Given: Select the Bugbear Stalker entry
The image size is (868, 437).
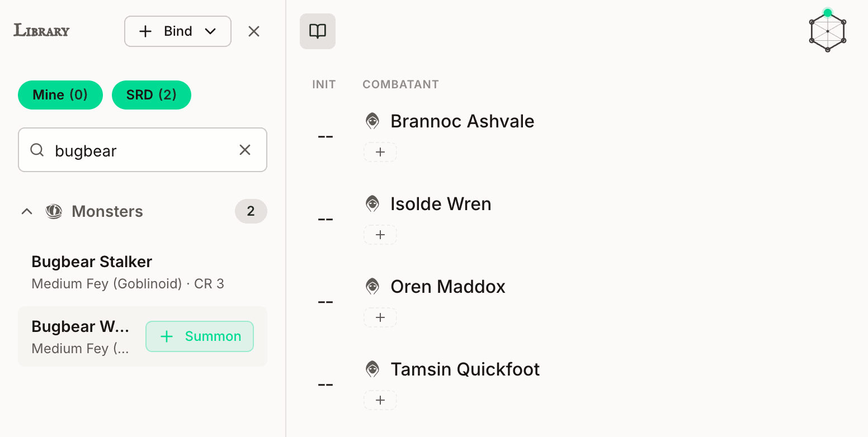Looking at the screenshot, I should (x=143, y=272).
